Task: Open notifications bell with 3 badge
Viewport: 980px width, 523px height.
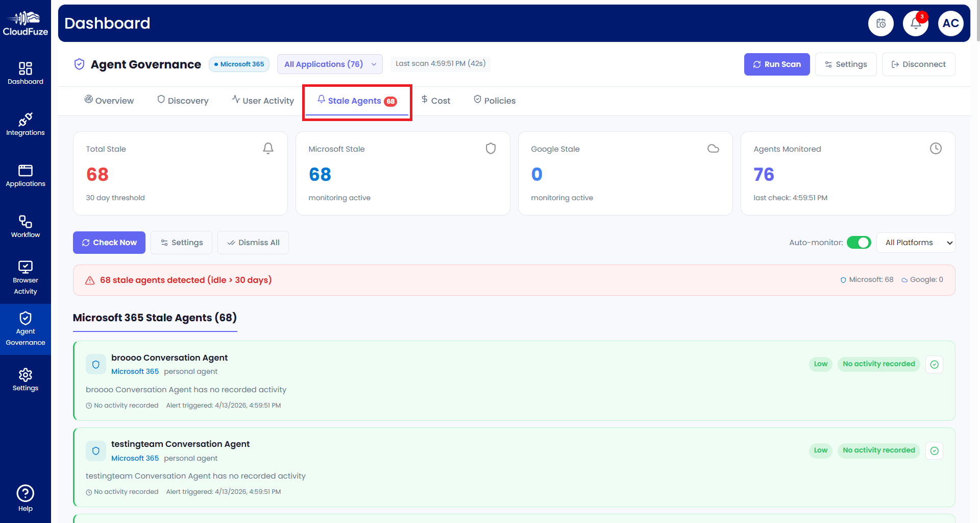Action: tap(916, 23)
